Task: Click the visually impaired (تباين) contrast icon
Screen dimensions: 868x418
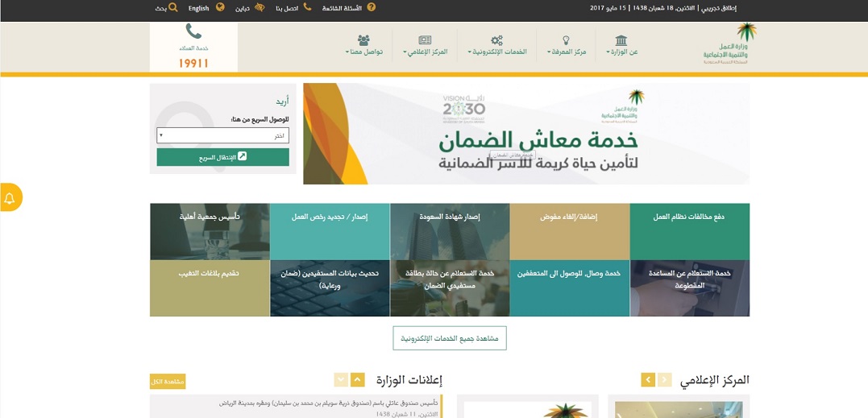Action: point(260,8)
